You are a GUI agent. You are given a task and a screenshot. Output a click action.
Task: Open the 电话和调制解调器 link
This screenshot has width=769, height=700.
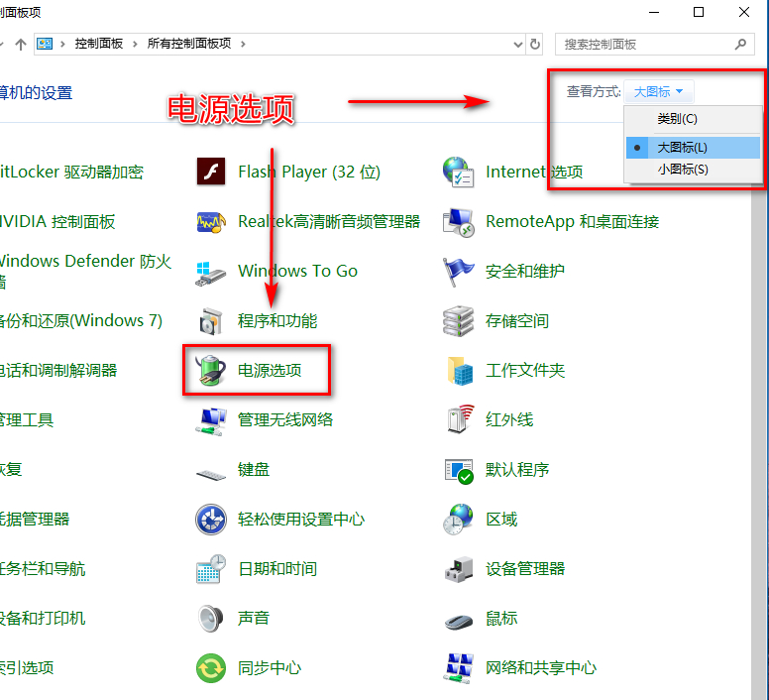coord(58,371)
